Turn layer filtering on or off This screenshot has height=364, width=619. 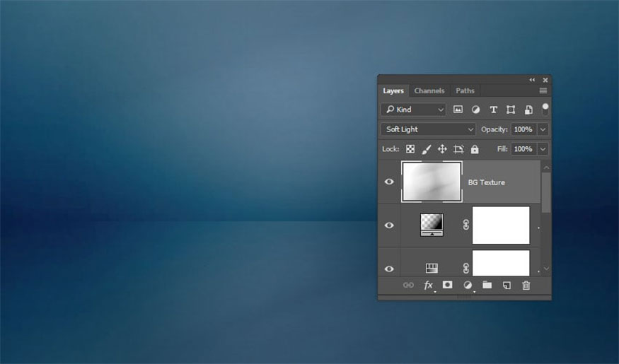pos(545,108)
